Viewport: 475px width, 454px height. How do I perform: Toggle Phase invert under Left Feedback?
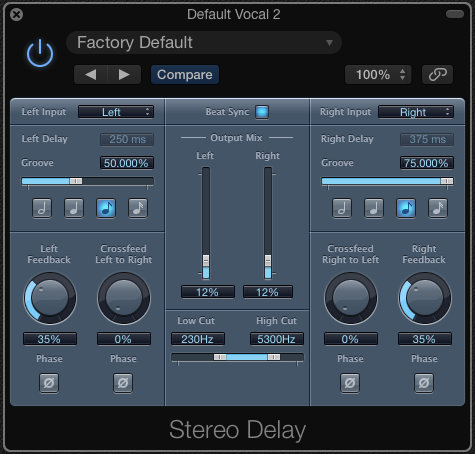click(x=49, y=383)
